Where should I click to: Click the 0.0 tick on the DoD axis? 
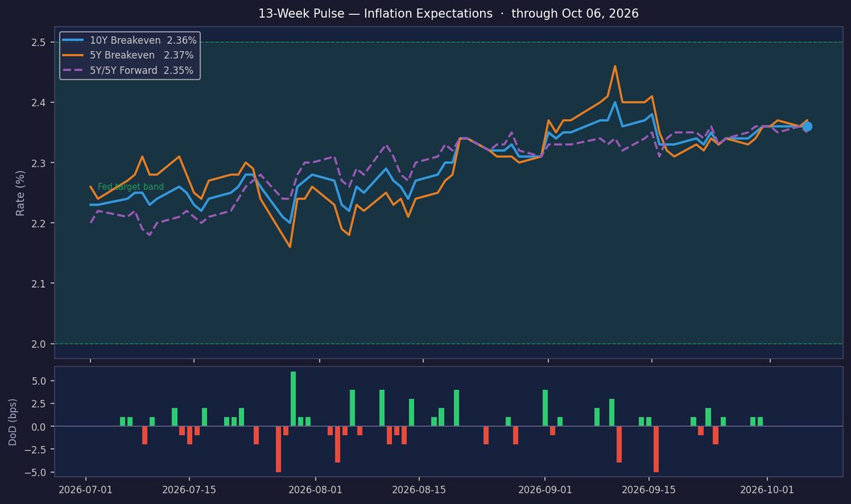40,426
